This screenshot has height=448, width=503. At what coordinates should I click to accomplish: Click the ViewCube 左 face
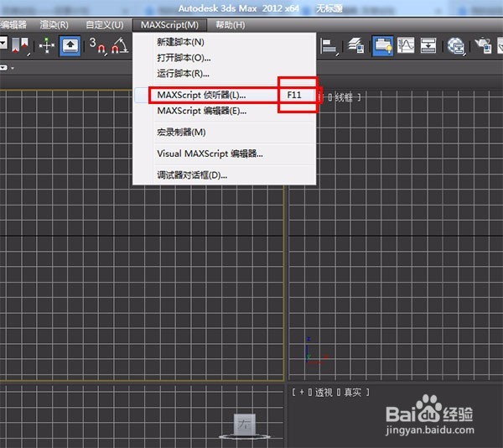(x=245, y=425)
